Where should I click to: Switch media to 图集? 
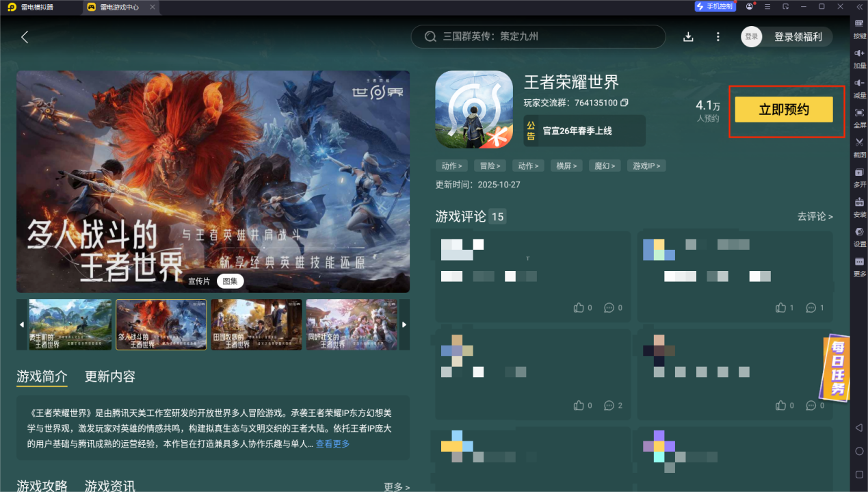(231, 281)
